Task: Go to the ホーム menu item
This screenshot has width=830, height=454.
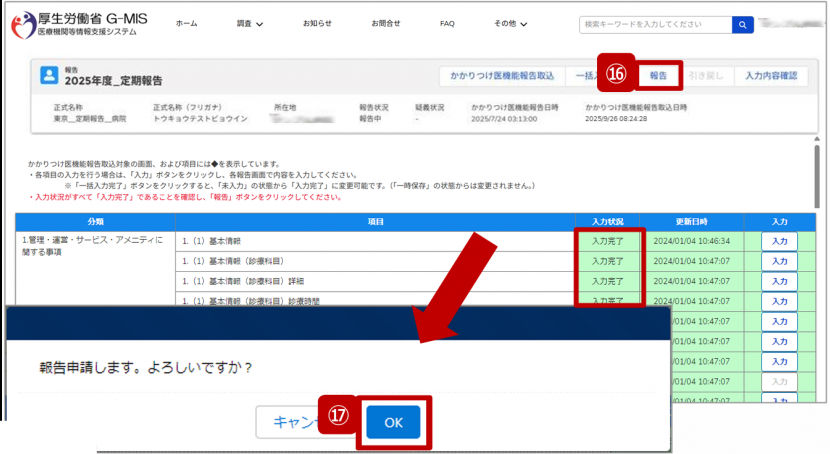Action: 186,23
